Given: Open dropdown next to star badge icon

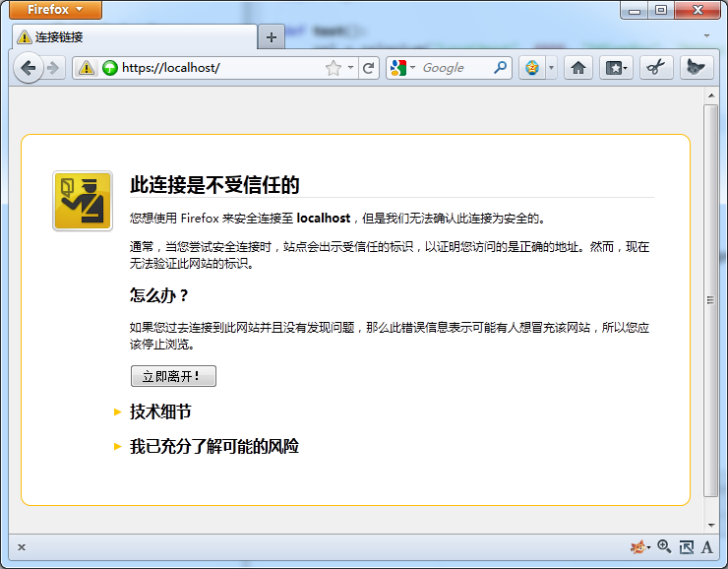Looking at the screenshot, I should point(551,68).
